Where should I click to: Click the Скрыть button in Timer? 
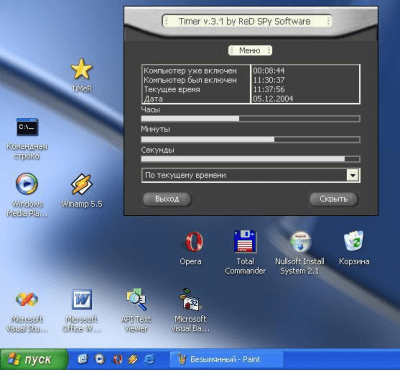point(334,199)
